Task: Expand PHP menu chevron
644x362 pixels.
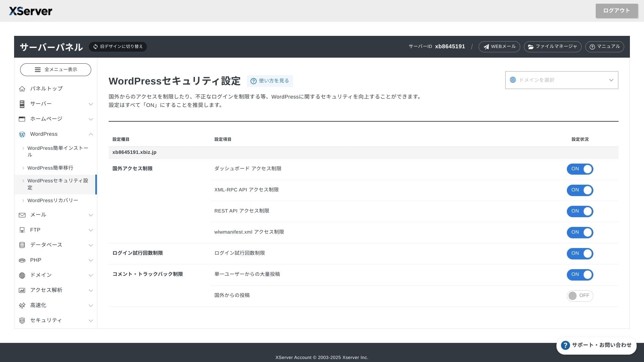Action: [x=91, y=260]
